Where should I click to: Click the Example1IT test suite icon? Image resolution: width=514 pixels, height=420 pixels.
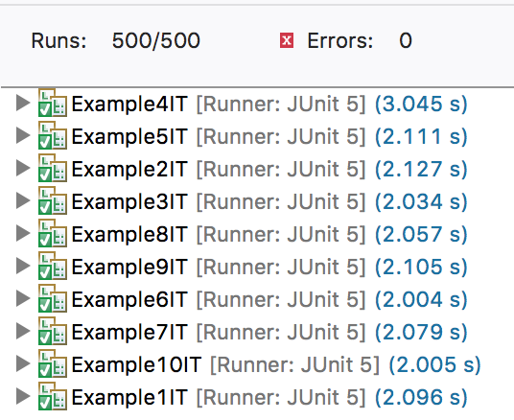(x=53, y=396)
